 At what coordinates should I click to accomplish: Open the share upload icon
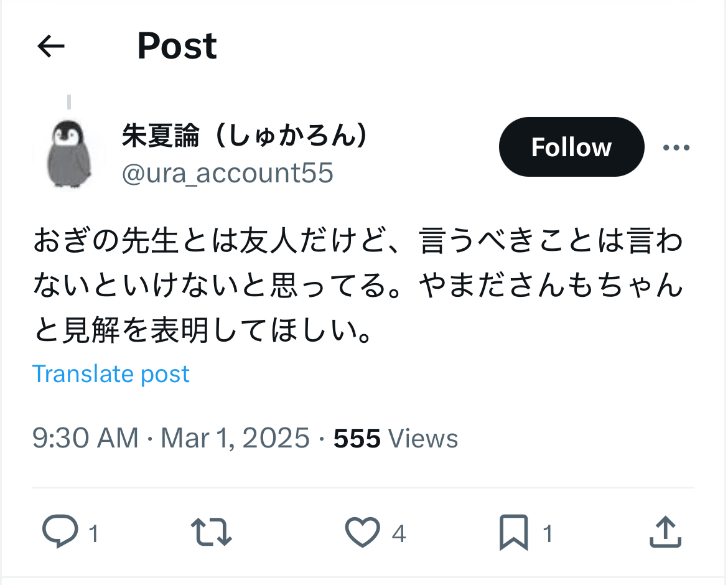(665, 531)
